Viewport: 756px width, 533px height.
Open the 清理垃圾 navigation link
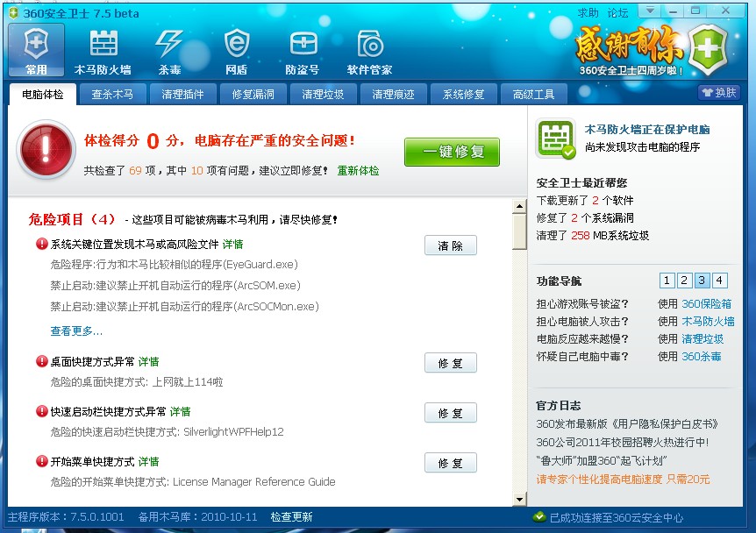click(703, 339)
